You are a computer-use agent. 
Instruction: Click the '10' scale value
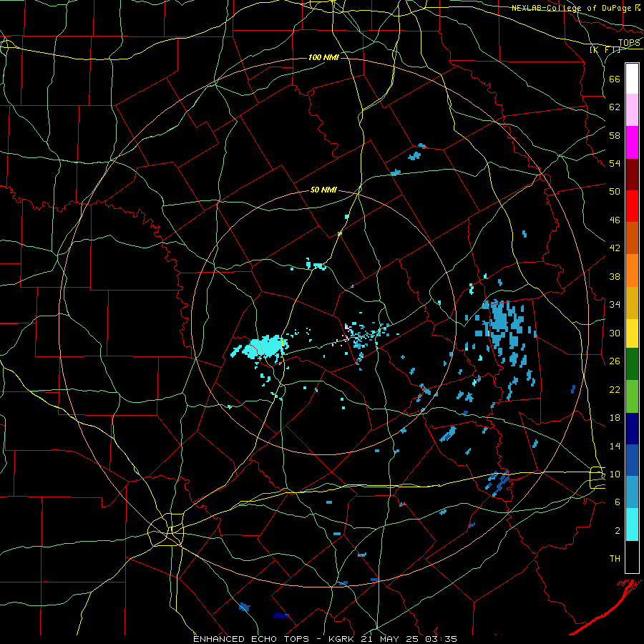pos(615,474)
